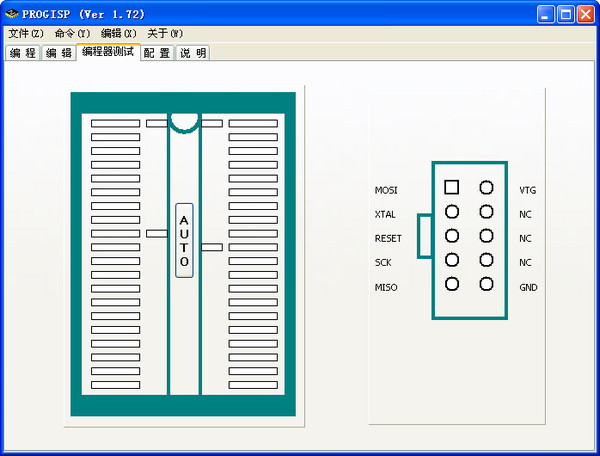The height and width of the screenshot is (456, 600).
Task: Click the square MOSI pin on connector
Action: coord(452,187)
